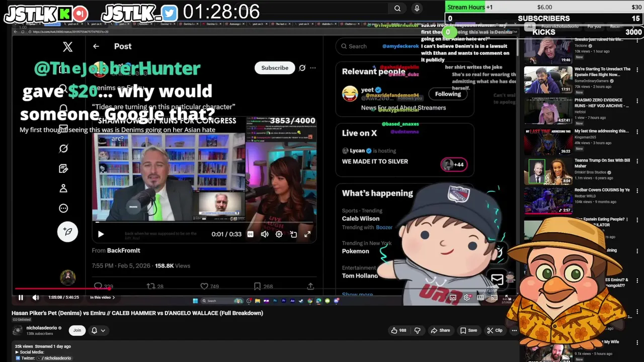The image size is (644, 362).
Task: Bookmark the X post with 268 bookmarks
Action: (263, 286)
